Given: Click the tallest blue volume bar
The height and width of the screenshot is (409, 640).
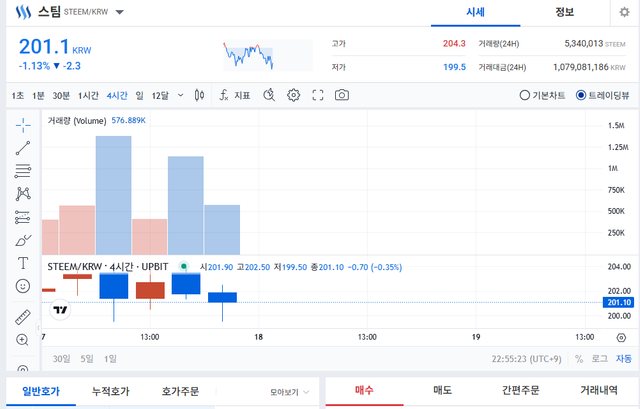Looking at the screenshot, I should point(113,196).
